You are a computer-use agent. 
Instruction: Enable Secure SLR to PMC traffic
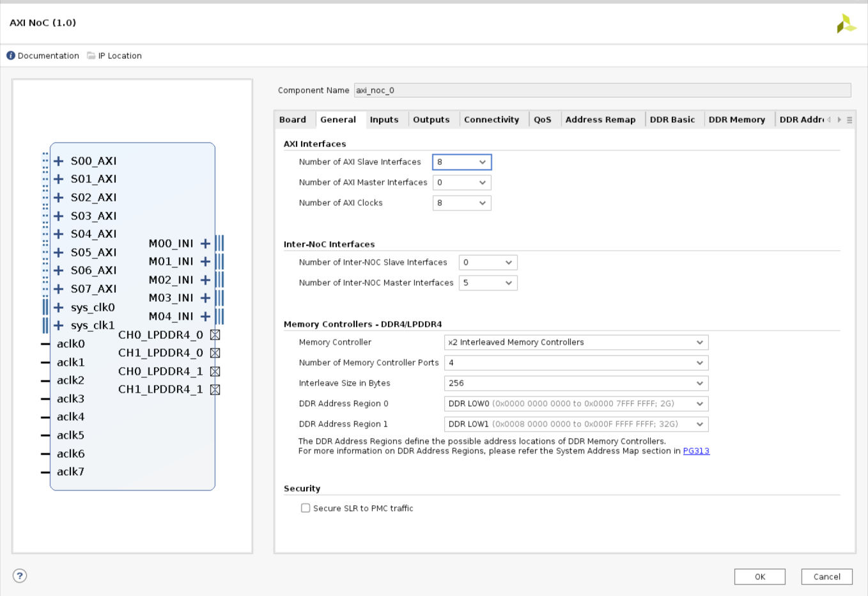pos(306,508)
